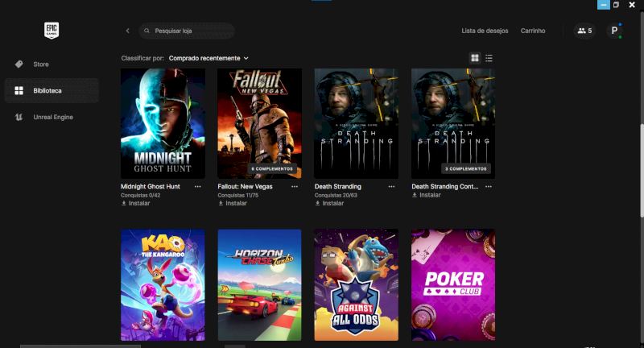Viewport: 644px width, 348px height.
Task: Click the Pesquisar loja search field
Action: point(187,31)
